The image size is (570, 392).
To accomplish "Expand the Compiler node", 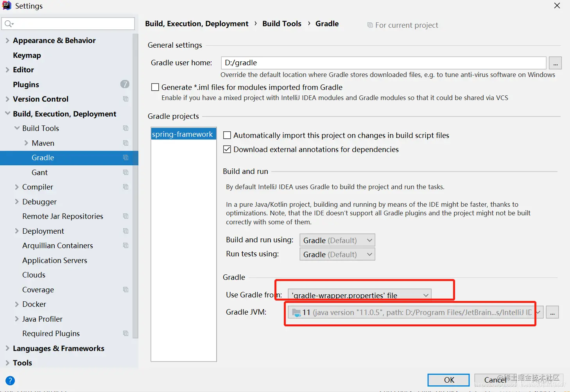I will pyautogui.click(x=17, y=187).
